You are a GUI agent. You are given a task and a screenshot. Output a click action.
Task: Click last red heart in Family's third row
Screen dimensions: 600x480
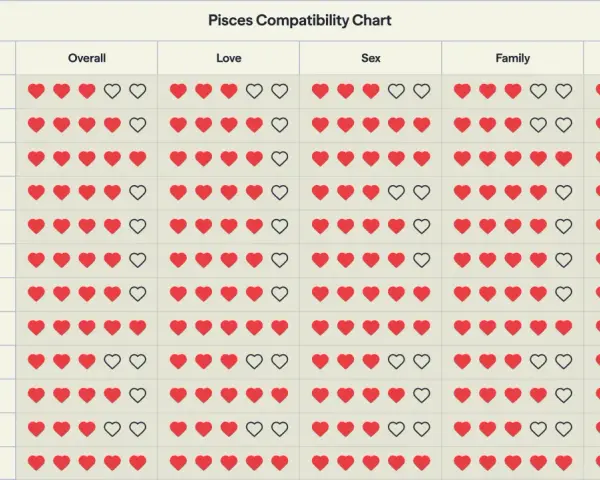coord(564,158)
